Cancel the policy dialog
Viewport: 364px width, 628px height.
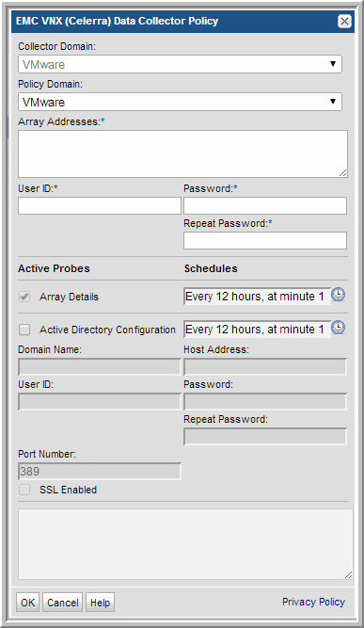(62, 603)
